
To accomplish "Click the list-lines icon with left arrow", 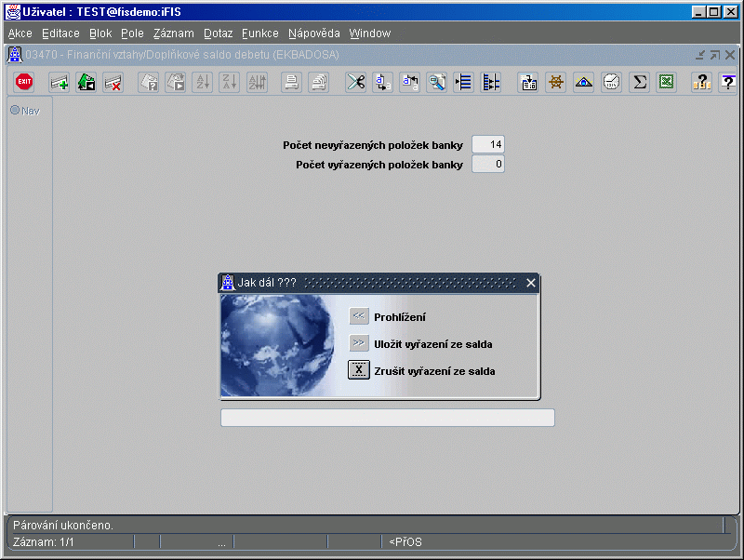I will click(x=463, y=82).
